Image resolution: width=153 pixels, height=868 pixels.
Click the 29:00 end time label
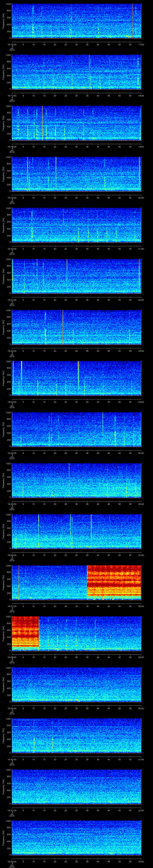click(x=141, y=657)
